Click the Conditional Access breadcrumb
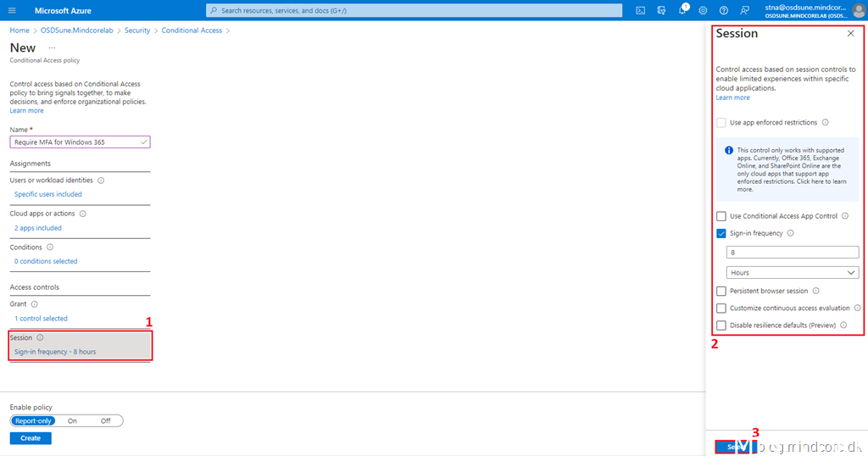 [x=192, y=31]
